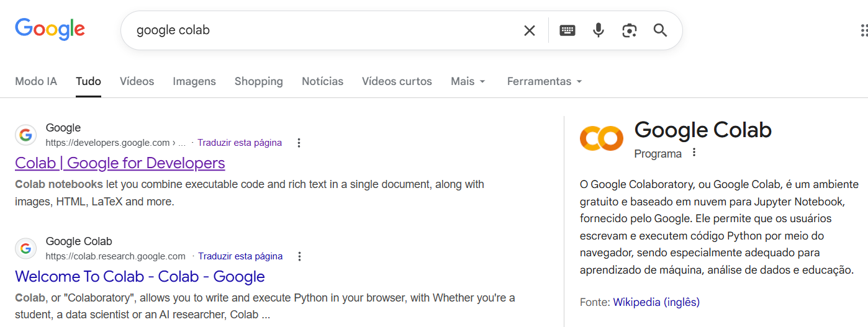Open the on-screen keyboard input tool
Image resolution: width=868 pixels, height=327 pixels.
pyautogui.click(x=567, y=30)
